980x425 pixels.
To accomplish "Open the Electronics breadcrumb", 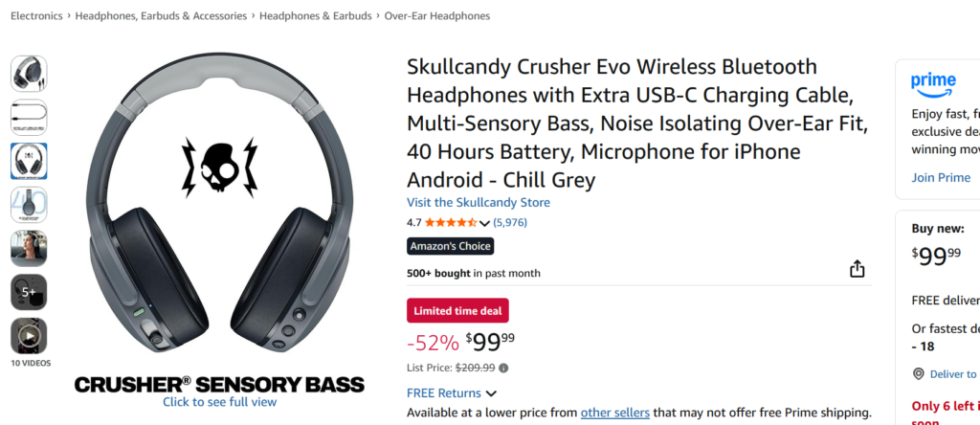I will [x=36, y=16].
